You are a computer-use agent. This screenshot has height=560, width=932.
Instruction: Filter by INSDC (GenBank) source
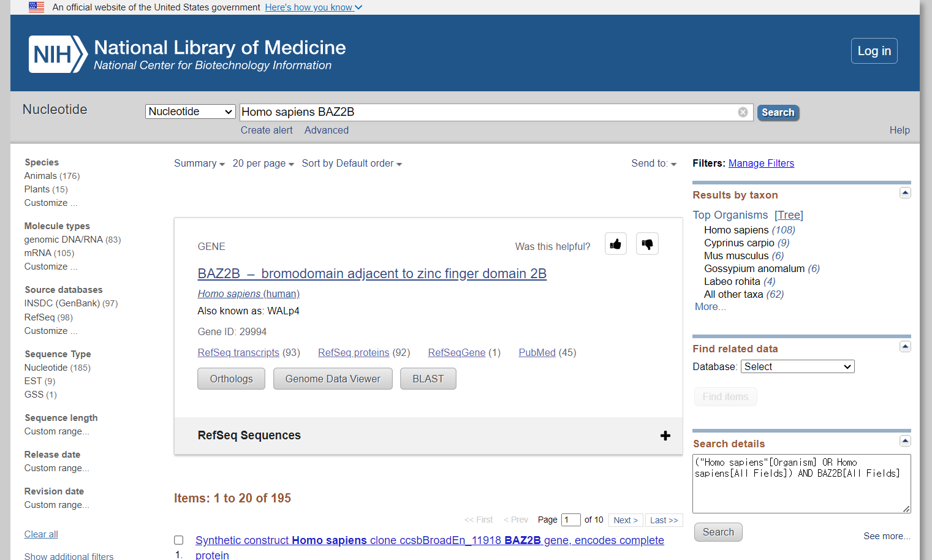62,303
